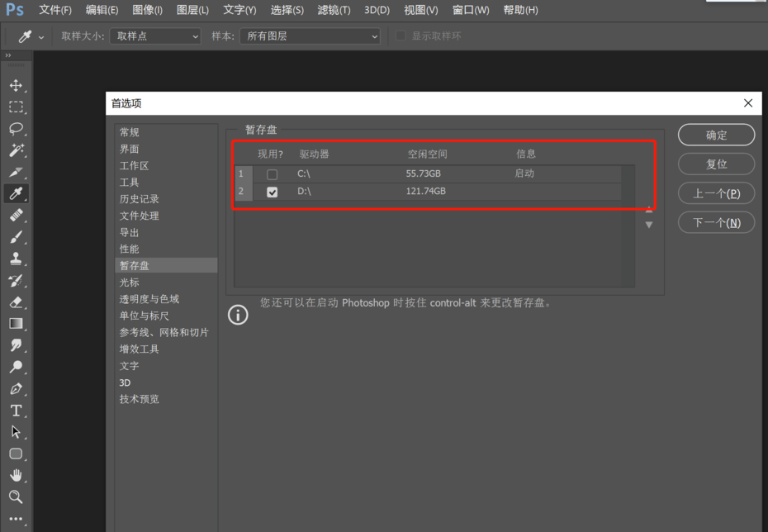The image size is (768, 532).
Task: Select 单位与标尺 preferences category
Action: pyautogui.click(x=166, y=316)
